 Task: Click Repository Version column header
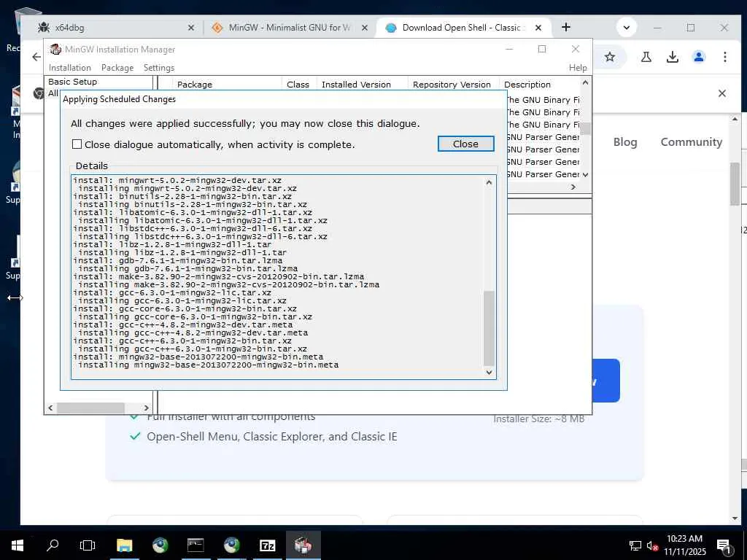click(453, 85)
